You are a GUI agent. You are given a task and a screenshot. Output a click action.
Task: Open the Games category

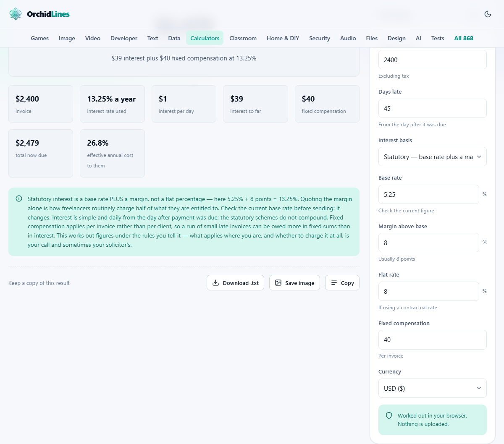40,38
